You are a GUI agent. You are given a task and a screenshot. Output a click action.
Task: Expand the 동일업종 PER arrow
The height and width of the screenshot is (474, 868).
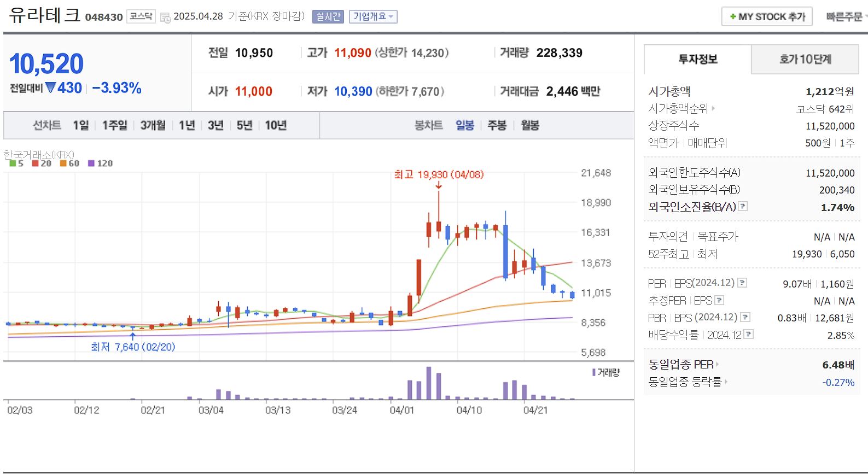(x=717, y=365)
